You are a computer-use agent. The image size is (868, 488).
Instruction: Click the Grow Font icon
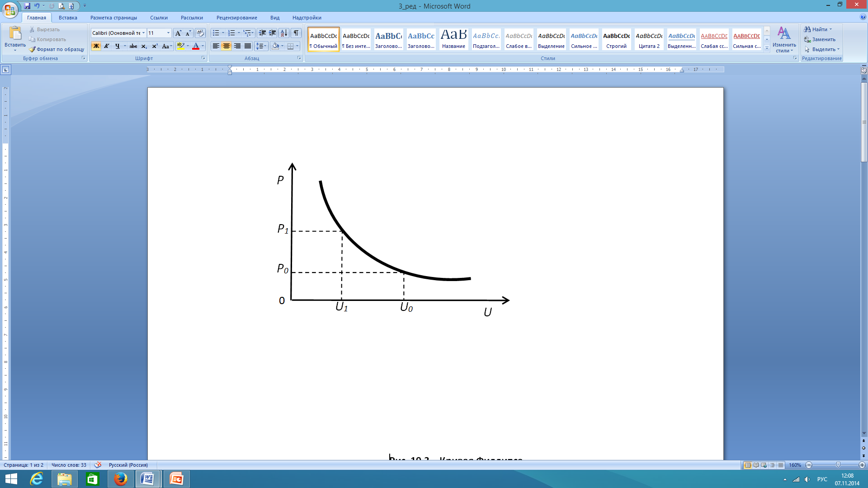(x=178, y=33)
